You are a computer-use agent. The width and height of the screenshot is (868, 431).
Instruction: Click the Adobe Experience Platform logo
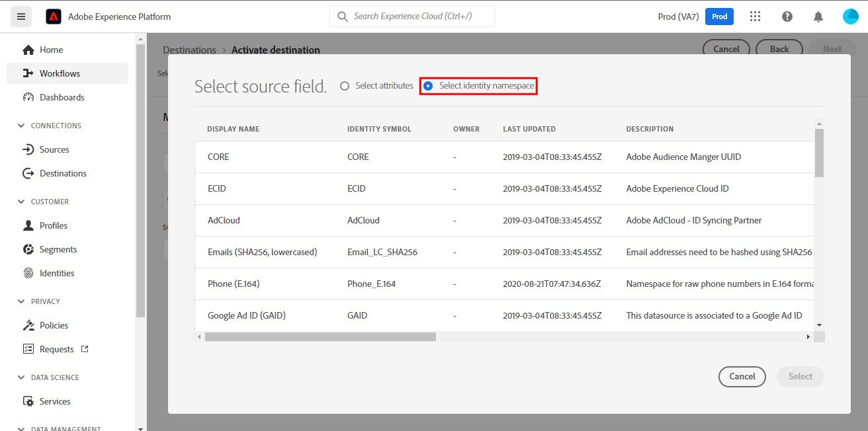[54, 17]
